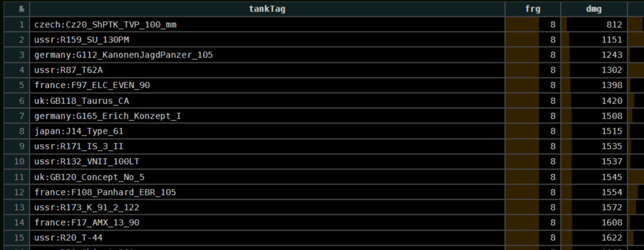644x250 pixels.
Task: Select row number 13 cell
Action: click(21, 207)
